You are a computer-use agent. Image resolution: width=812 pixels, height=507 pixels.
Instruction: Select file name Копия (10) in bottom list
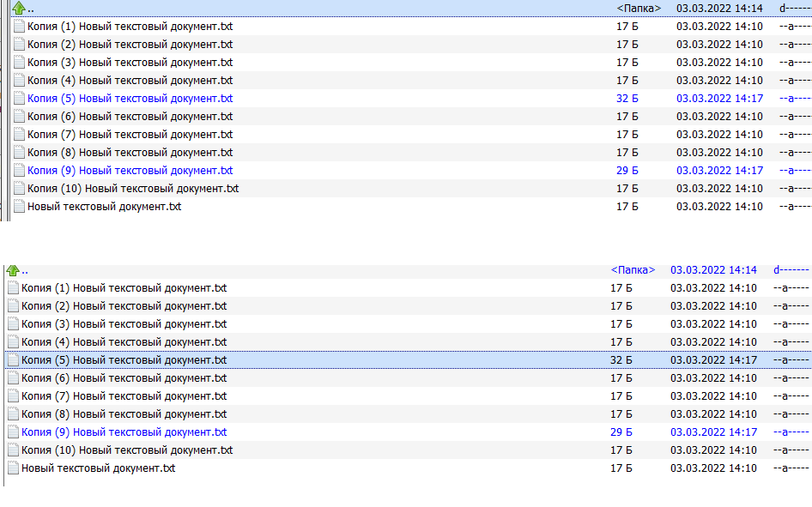[x=127, y=450]
